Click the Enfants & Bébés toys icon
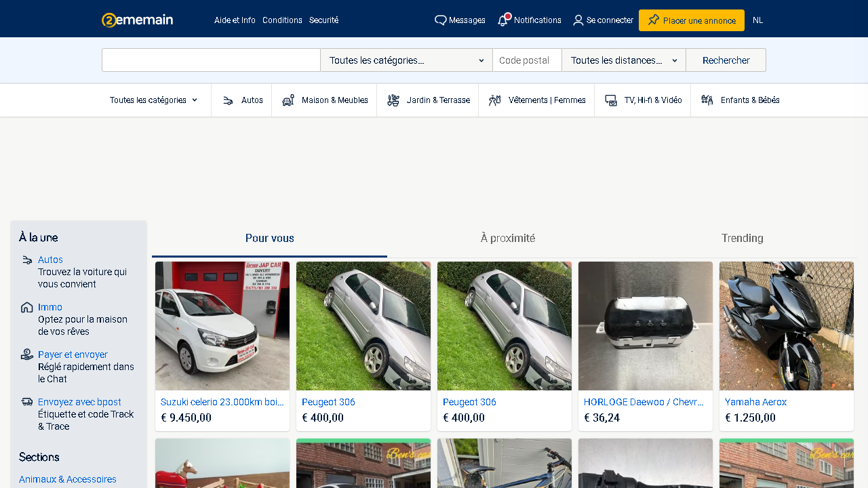Viewport: 868px width, 488px height. (x=707, y=100)
